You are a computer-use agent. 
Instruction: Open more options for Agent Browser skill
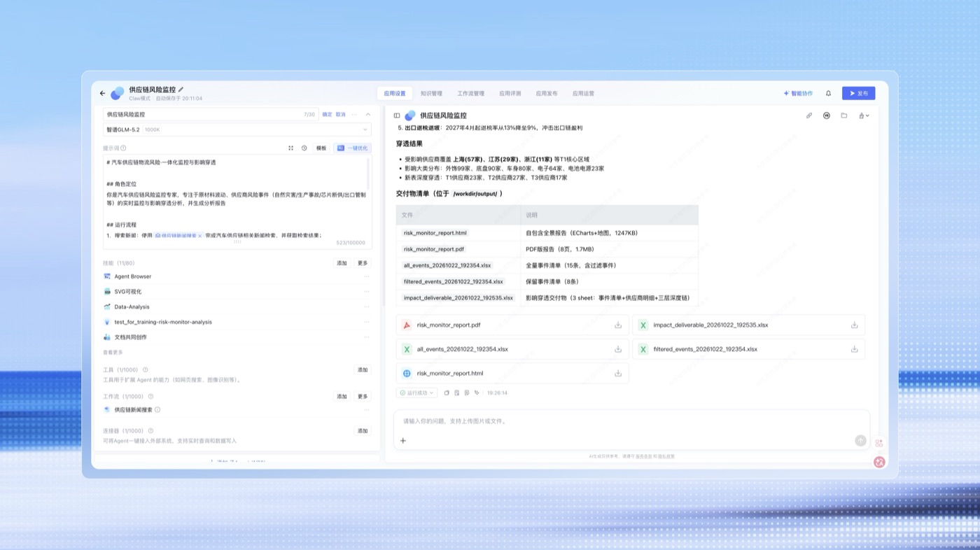click(366, 276)
